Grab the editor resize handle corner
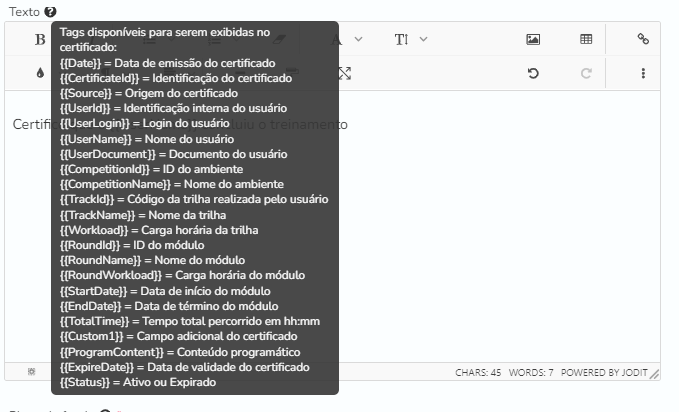 [655, 375]
